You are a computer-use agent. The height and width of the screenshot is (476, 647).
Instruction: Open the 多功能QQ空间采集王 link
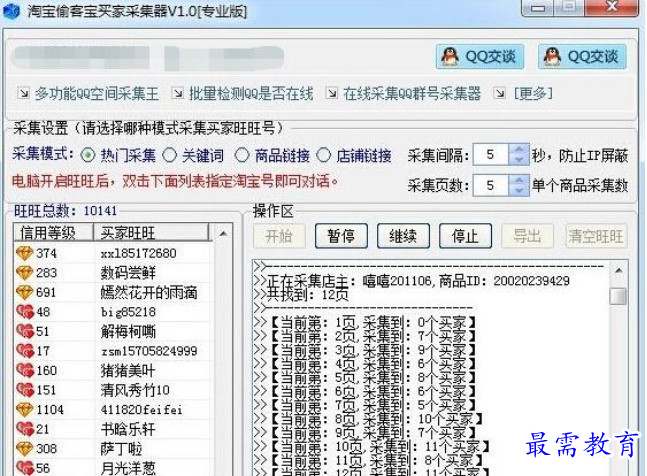[x=97, y=94]
